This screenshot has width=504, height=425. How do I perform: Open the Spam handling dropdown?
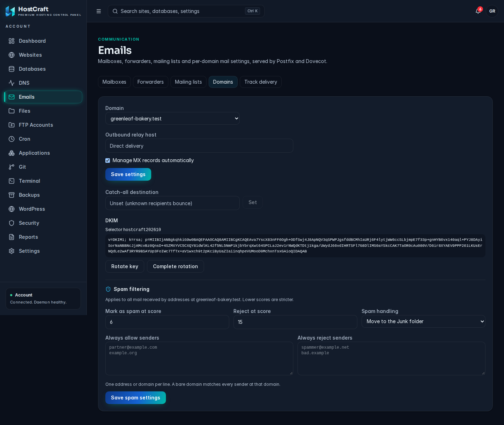click(x=423, y=321)
